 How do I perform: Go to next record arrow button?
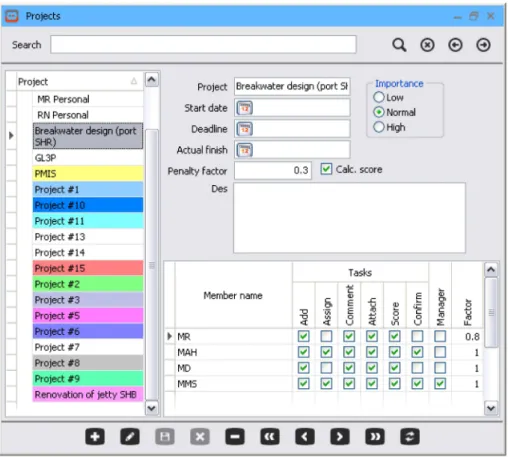click(x=340, y=437)
